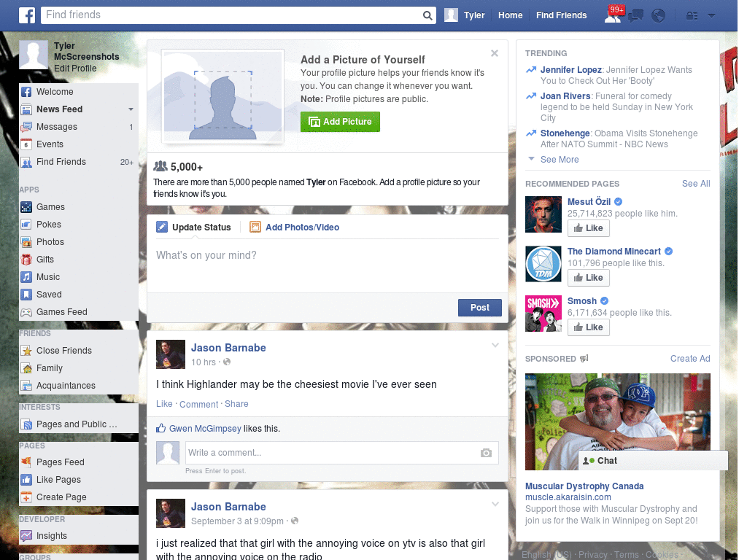The width and height of the screenshot is (747, 560).
Task: Like The Diamond Minecart page
Action: [x=589, y=278]
